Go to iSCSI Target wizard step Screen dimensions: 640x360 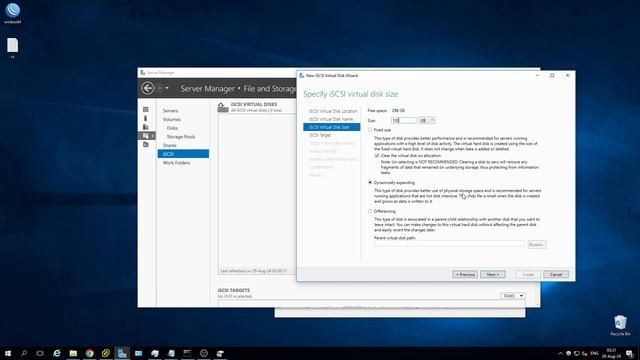[320, 135]
